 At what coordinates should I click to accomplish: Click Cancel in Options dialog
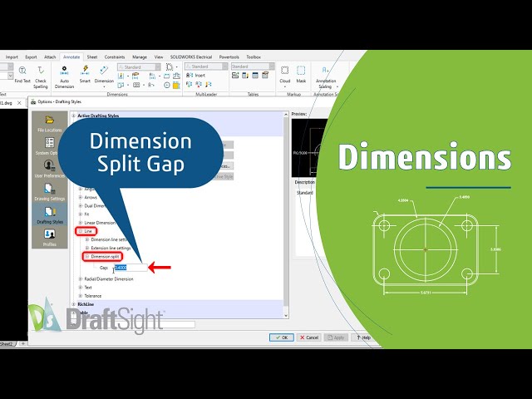tap(309, 337)
